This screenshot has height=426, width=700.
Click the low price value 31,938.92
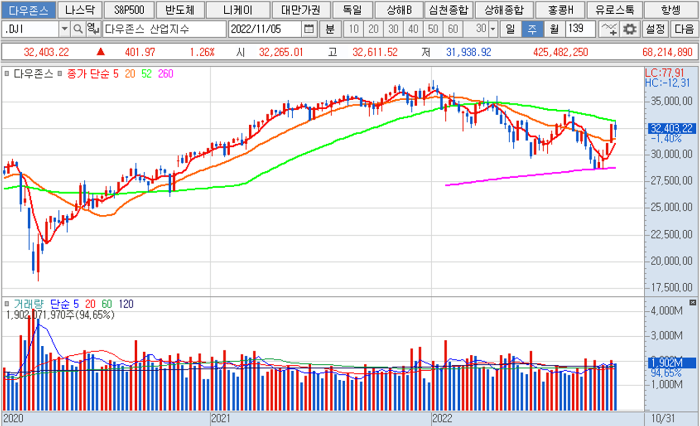pyautogui.click(x=468, y=52)
